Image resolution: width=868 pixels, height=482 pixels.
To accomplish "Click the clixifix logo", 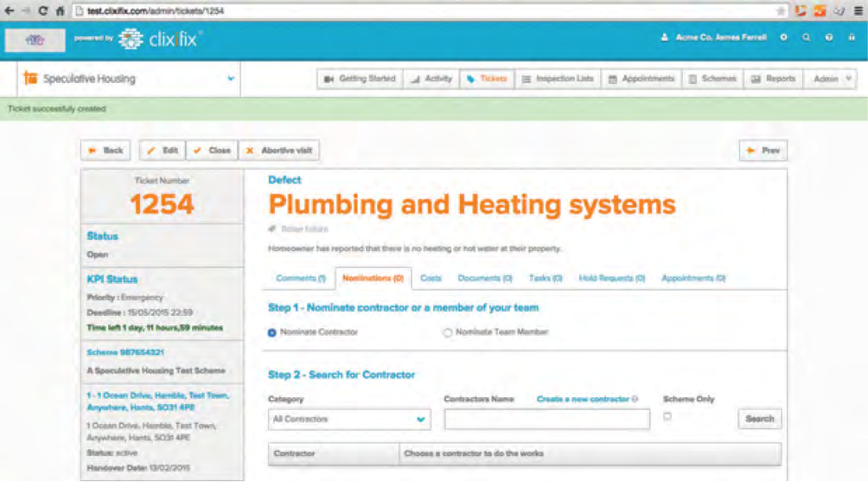I will pos(160,39).
